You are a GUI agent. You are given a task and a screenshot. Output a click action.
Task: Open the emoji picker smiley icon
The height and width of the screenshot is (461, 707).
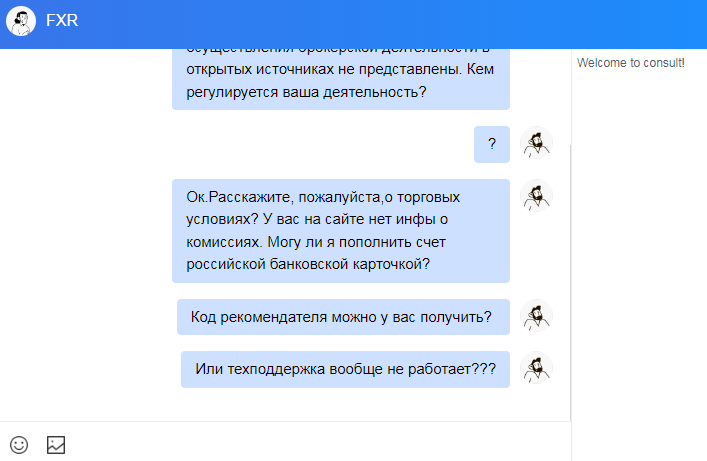coord(19,444)
